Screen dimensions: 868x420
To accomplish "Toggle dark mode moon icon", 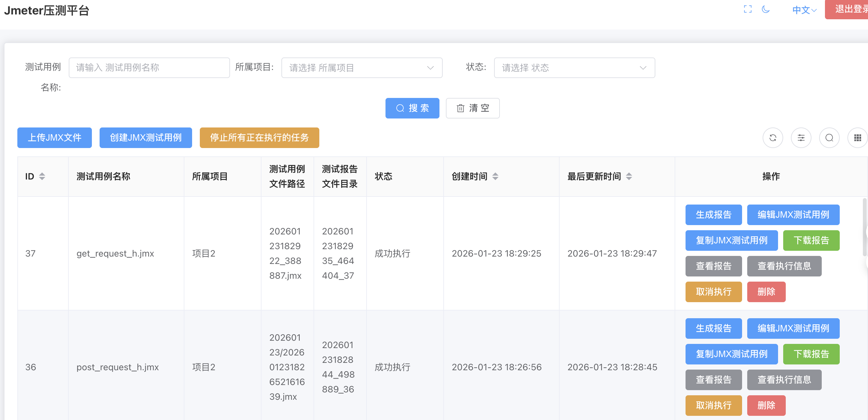I will (766, 9).
